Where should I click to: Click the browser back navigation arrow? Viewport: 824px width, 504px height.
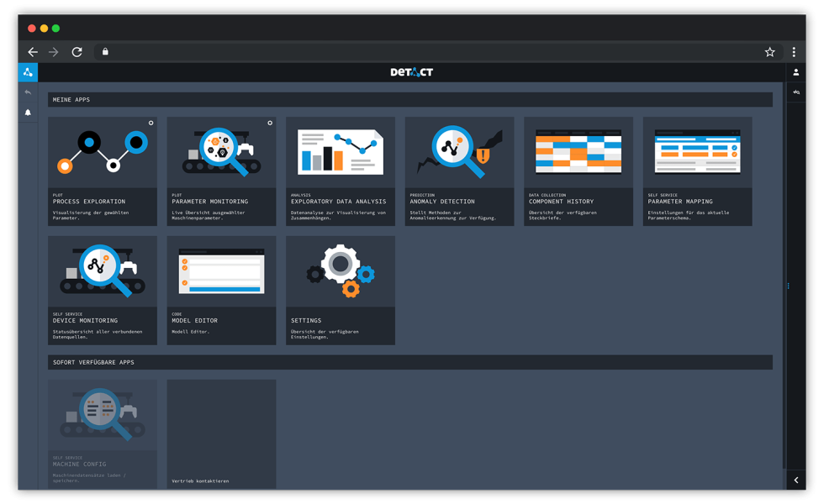tap(32, 51)
